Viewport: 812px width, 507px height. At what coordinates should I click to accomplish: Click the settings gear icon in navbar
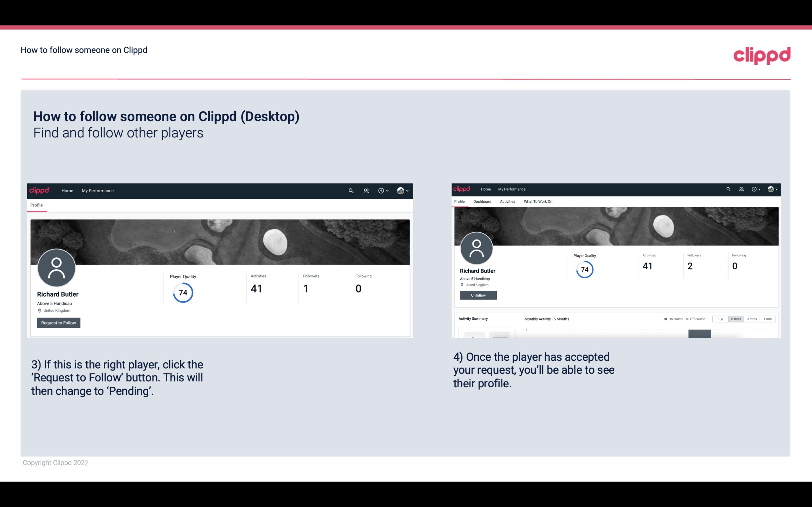[381, 190]
